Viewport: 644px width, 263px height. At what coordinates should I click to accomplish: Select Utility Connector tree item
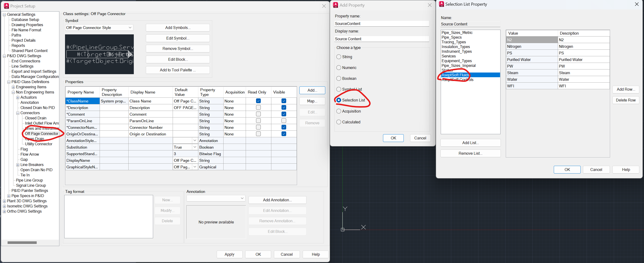[38, 144]
